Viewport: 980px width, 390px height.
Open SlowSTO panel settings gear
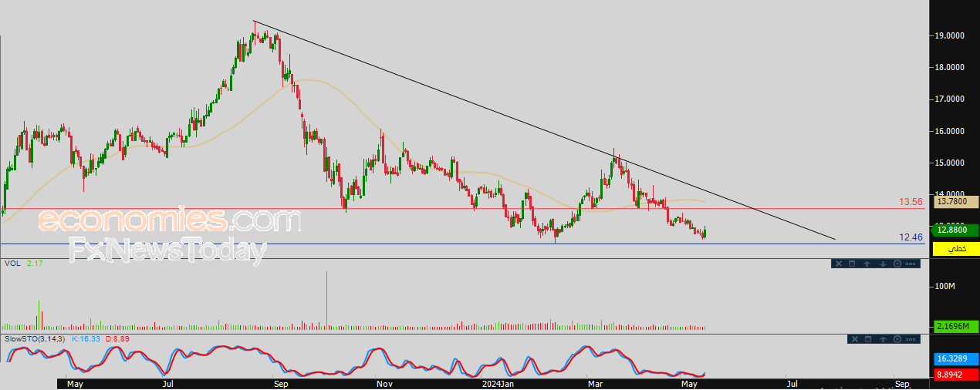[x=897, y=339]
